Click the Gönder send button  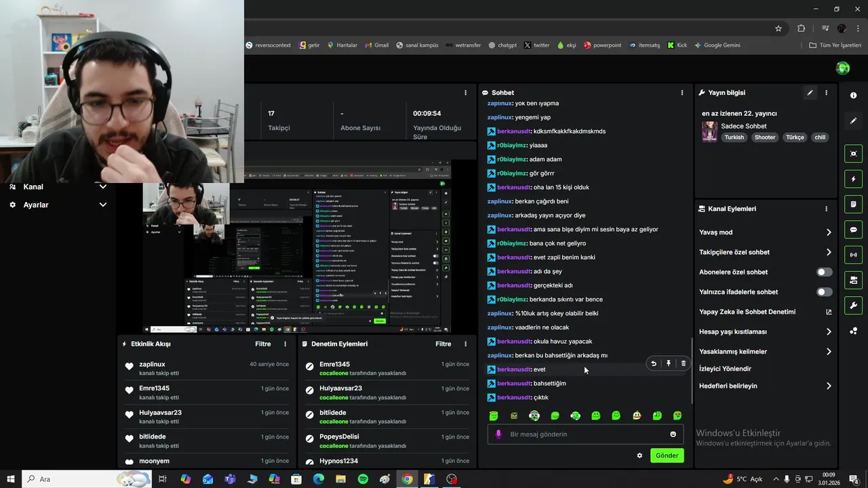click(x=667, y=455)
